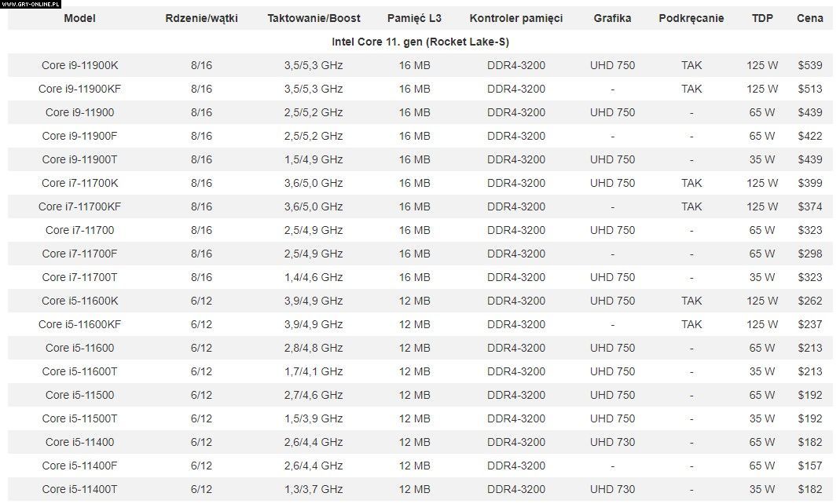Select the Core i9-11900K model cell
This screenshot has width=840, height=504.
tap(79, 65)
